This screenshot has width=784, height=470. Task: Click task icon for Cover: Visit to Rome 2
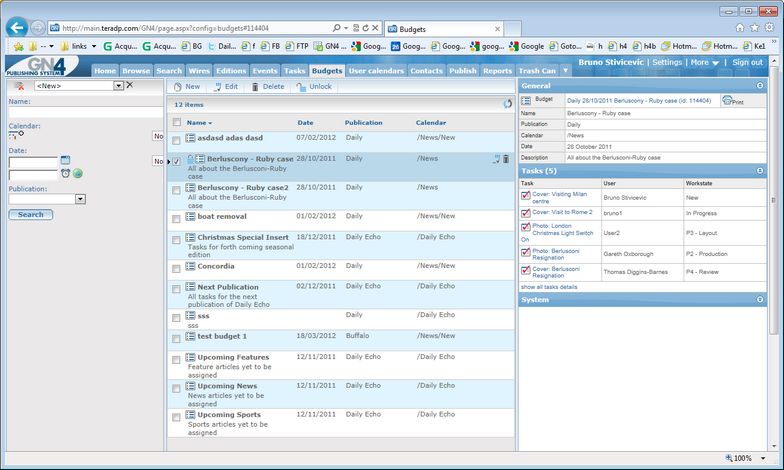pyautogui.click(x=526, y=214)
